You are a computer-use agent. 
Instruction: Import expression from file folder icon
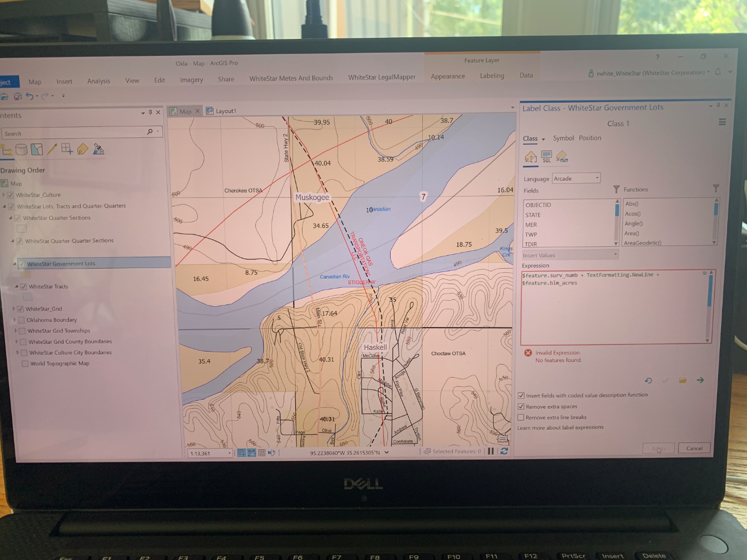tap(683, 381)
